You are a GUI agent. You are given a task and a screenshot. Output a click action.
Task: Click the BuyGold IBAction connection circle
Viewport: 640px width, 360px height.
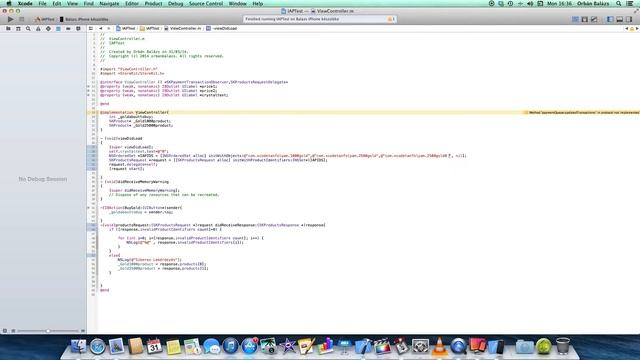89,208
